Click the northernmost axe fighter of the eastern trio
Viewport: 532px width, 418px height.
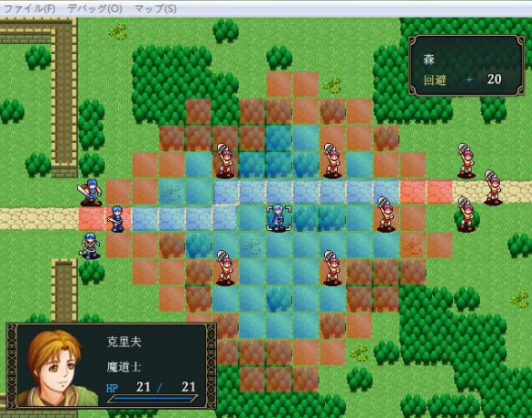click(466, 161)
